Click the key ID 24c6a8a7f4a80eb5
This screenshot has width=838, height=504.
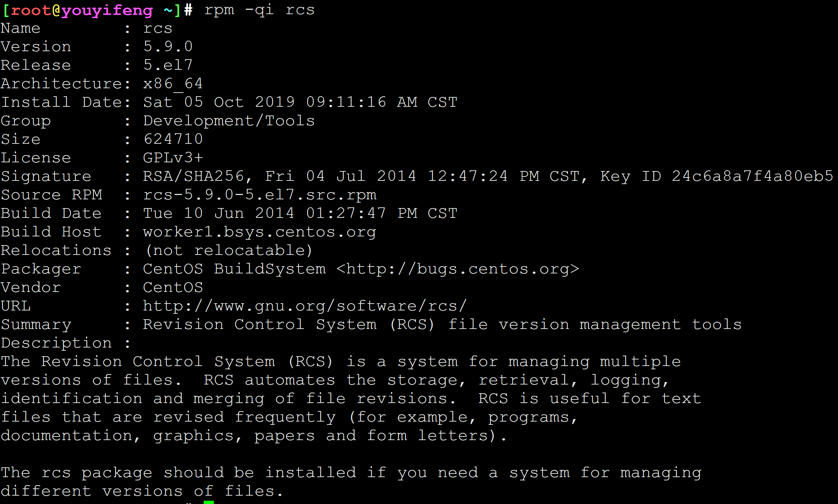[752, 176]
